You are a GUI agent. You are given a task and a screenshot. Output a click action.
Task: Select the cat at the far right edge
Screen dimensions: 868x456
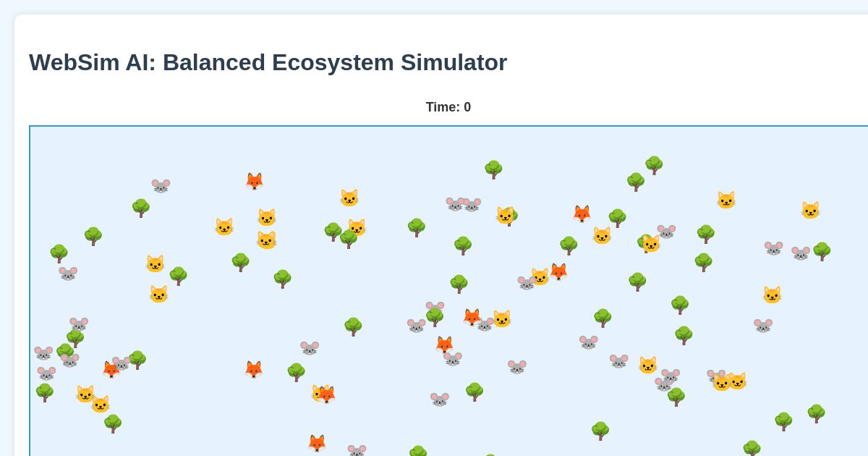[811, 210]
